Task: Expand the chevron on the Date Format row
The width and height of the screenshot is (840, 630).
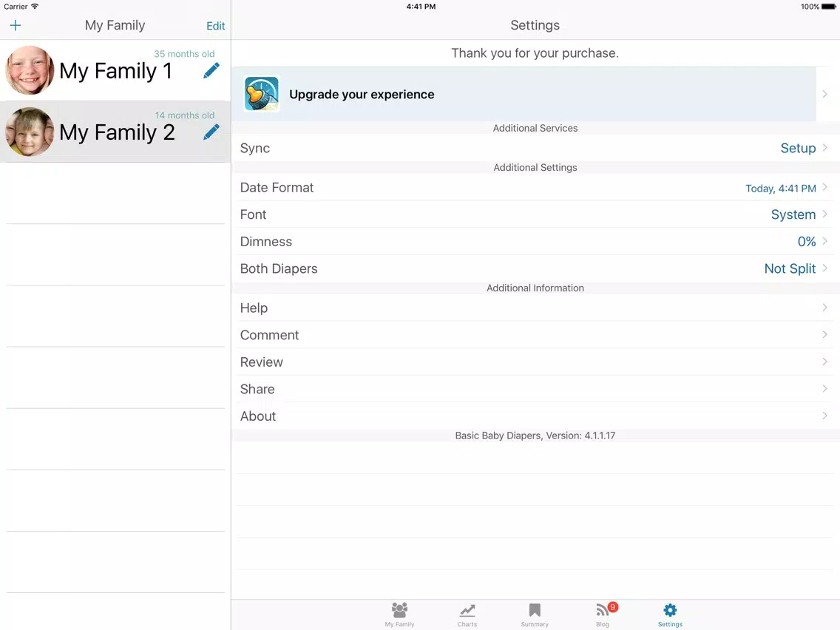Action: coord(825,187)
